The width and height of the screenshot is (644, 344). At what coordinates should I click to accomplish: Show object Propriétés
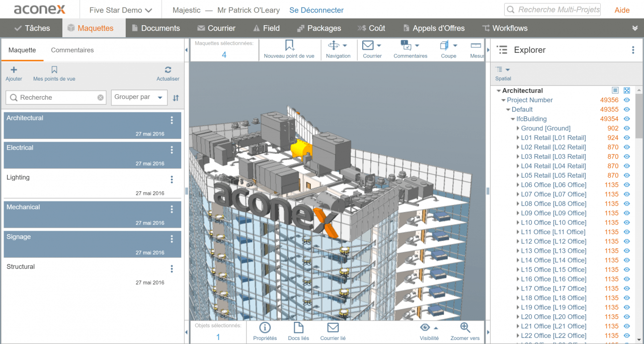coord(265,332)
